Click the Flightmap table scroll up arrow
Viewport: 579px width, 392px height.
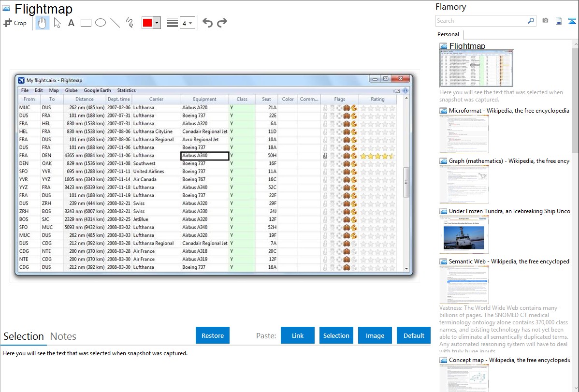[406, 98]
